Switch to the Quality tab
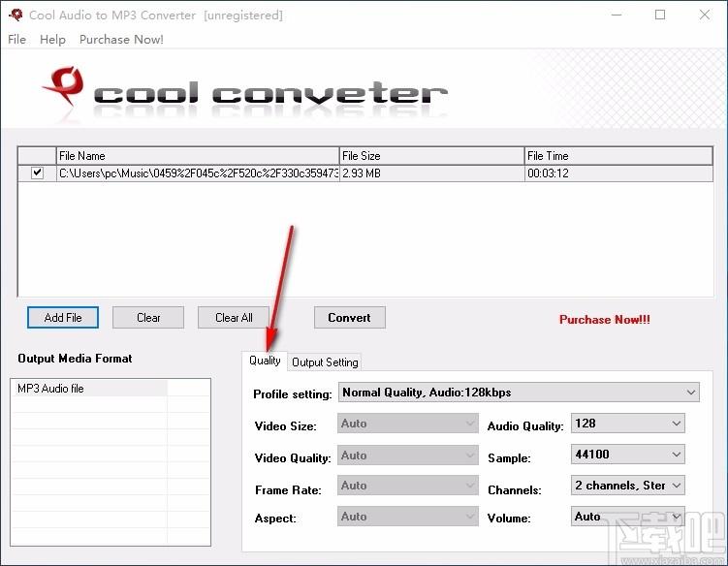Screen dimensions: 728x566 click(265, 361)
